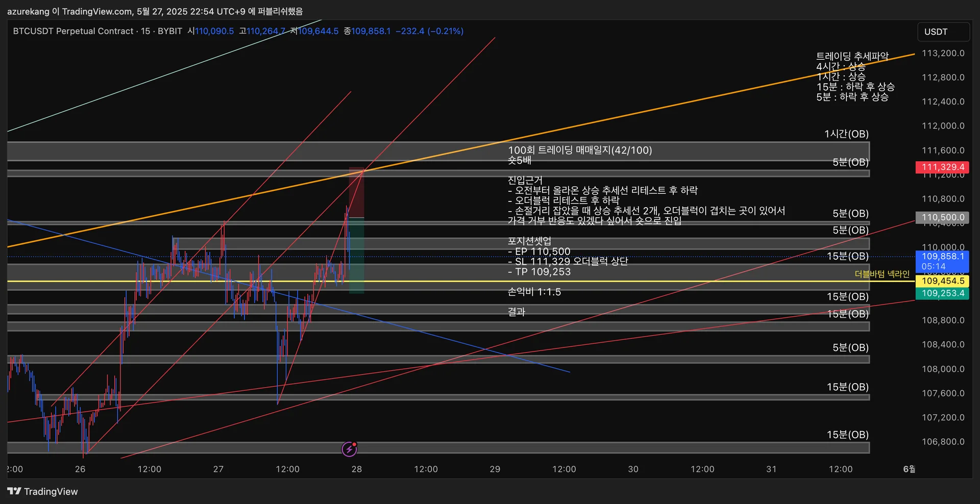Click the 112,800.0 price axis tick

[x=943, y=78]
